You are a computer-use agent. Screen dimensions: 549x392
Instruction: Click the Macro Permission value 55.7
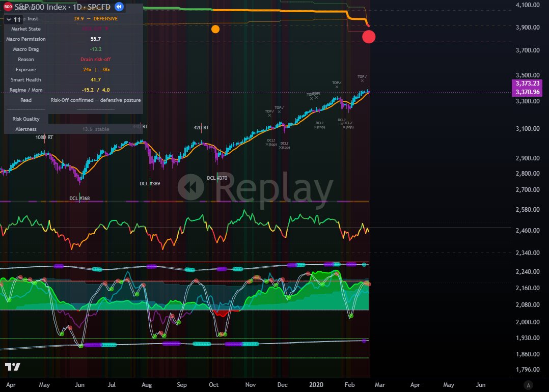pos(96,39)
